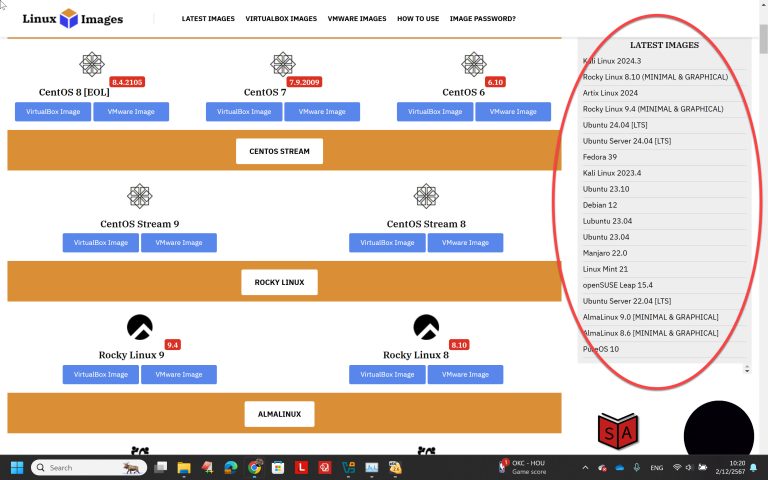Download CentOS 6 VMware Image

[x=513, y=112]
